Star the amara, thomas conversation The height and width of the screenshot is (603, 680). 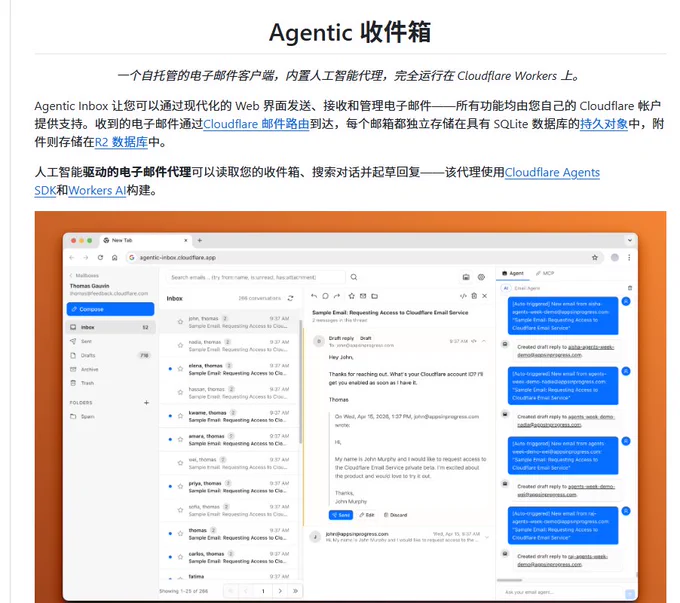[x=180, y=439]
